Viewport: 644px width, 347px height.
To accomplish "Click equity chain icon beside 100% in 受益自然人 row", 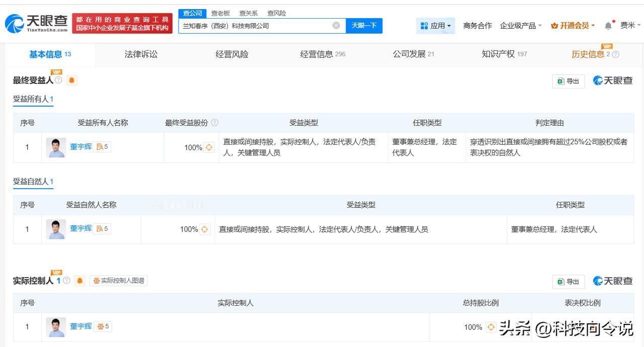I will pos(205,229).
